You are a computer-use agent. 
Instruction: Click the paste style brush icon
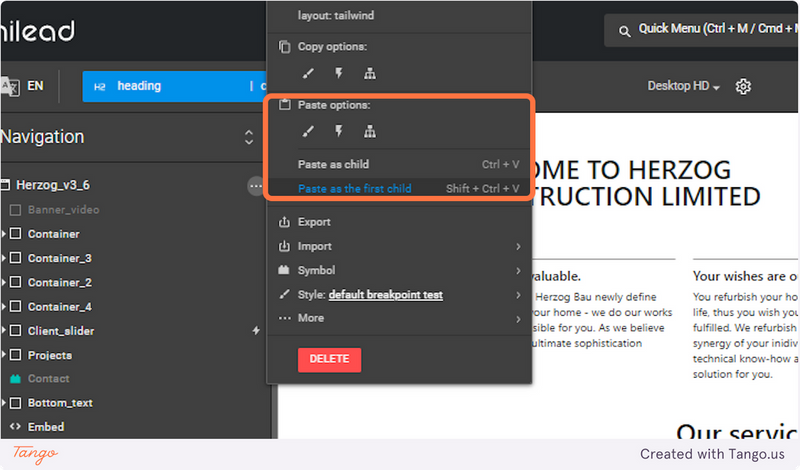(308, 132)
